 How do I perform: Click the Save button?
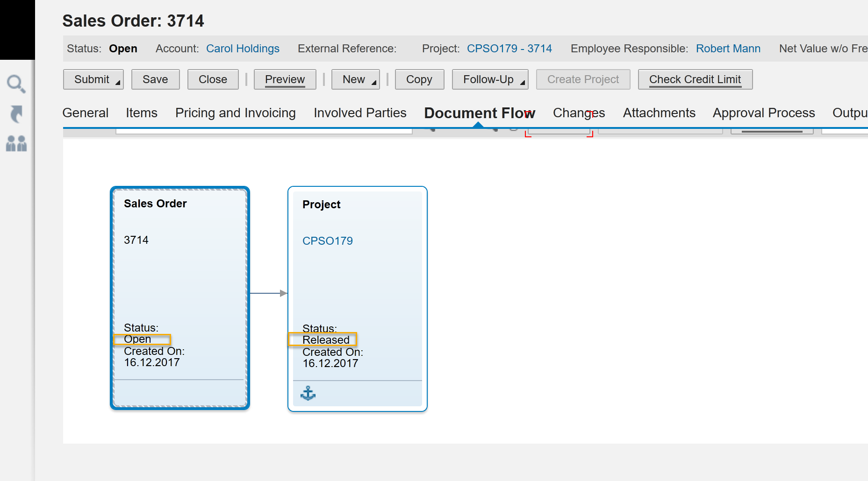[155, 79]
